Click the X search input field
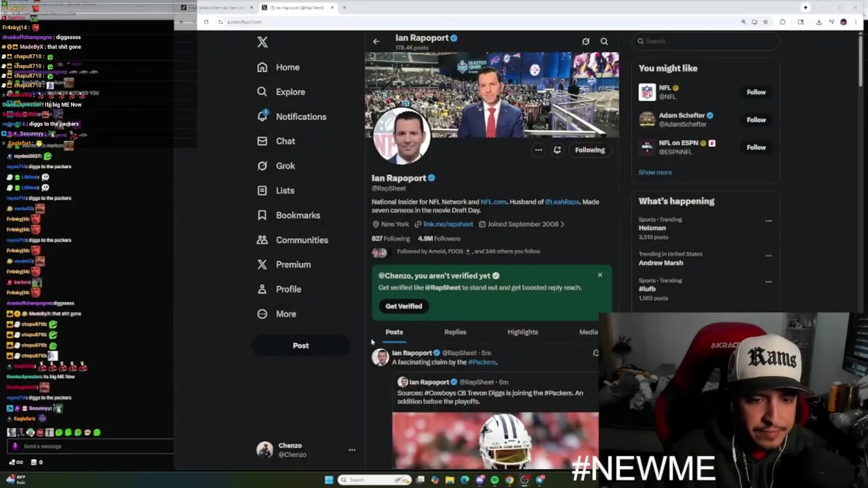 pyautogui.click(x=705, y=41)
